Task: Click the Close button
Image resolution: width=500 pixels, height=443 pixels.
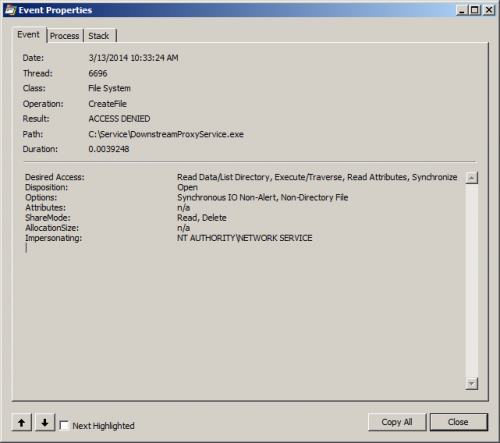Action: (x=458, y=422)
